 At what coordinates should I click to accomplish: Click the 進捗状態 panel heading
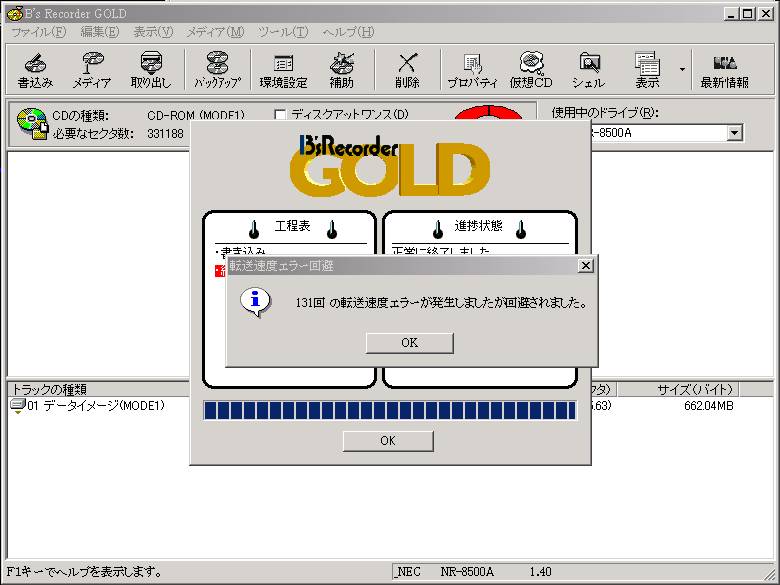point(478,226)
